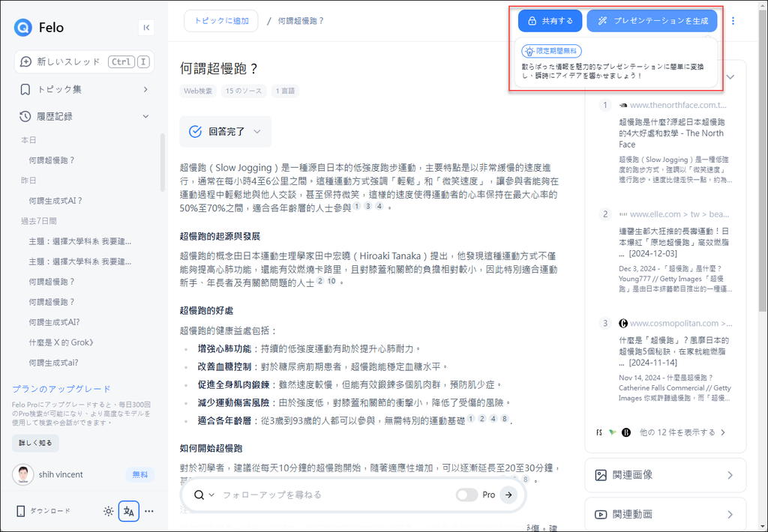Collapse the 履歴記録 section chevron
Image resolution: width=768 pixels, height=532 pixels.
[x=145, y=116]
